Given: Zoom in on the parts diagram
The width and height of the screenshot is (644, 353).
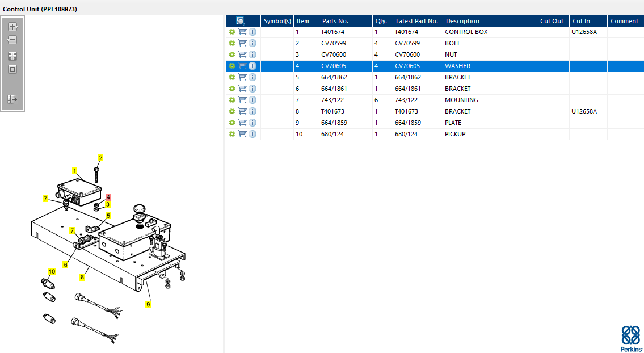Looking at the screenshot, I should (x=12, y=27).
